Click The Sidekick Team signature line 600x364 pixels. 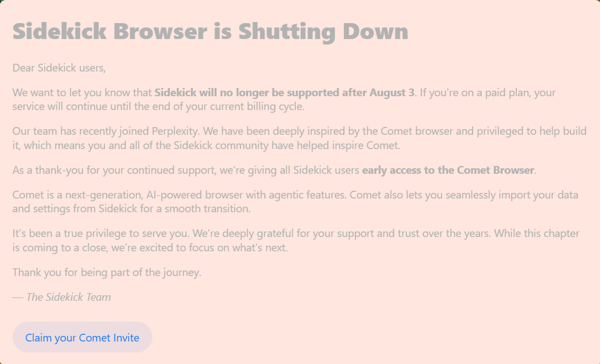62,297
